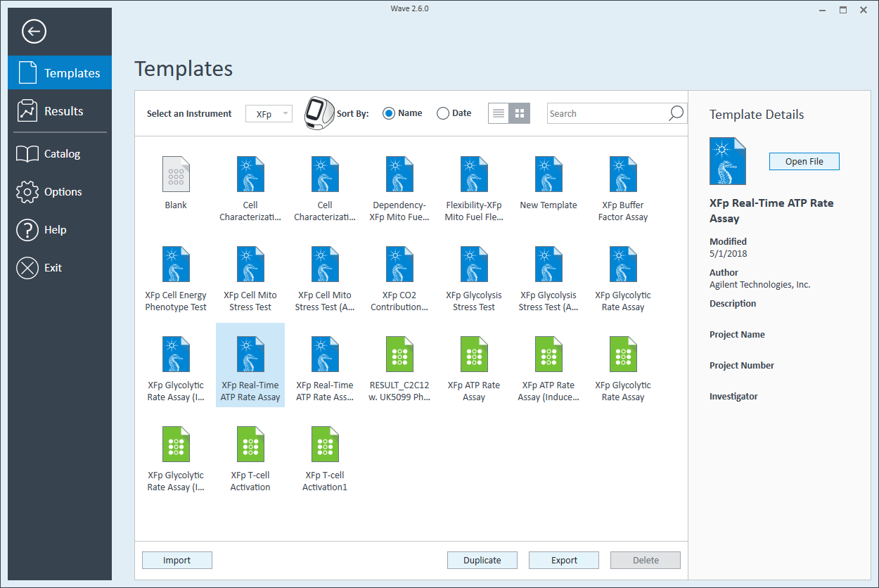Viewport: 879px width, 588px height.
Task: Sort templates by Date radio button
Action: click(x=443, y=113)
